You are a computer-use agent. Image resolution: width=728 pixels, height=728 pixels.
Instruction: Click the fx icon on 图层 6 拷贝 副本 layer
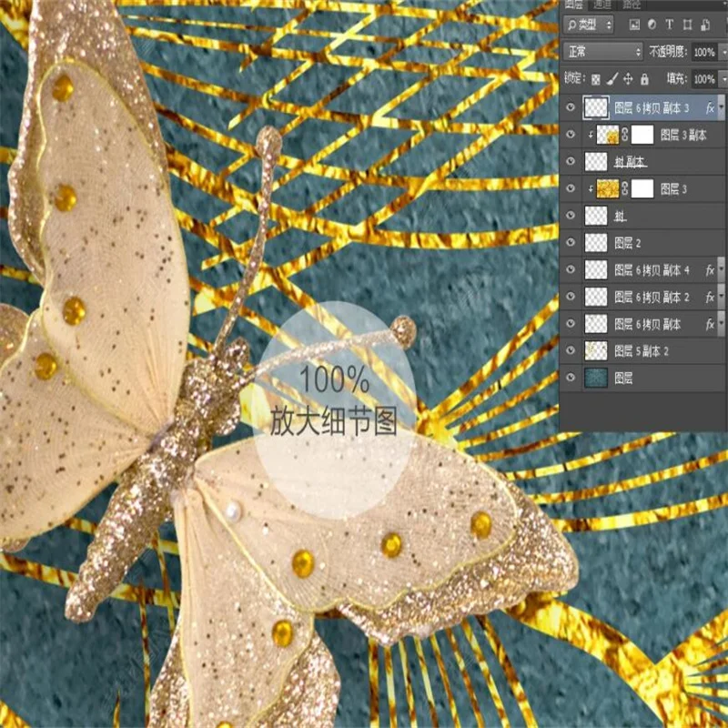pos(710,324)
